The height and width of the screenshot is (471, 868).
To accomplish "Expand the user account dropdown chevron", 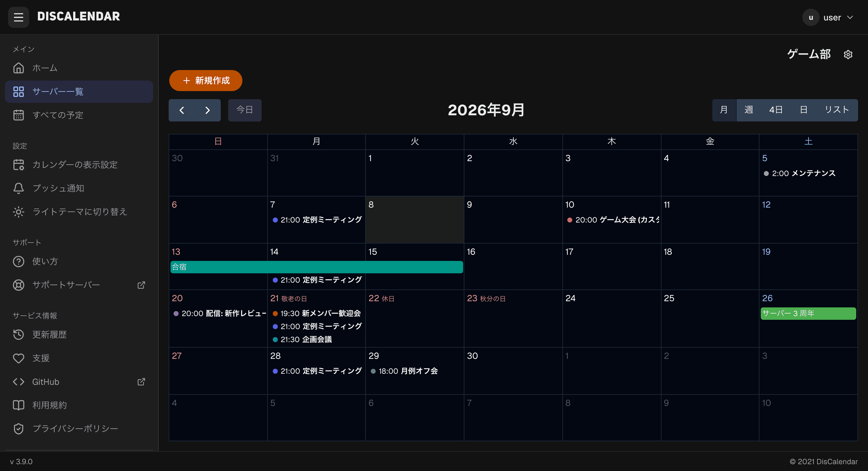I will point(850,18).
